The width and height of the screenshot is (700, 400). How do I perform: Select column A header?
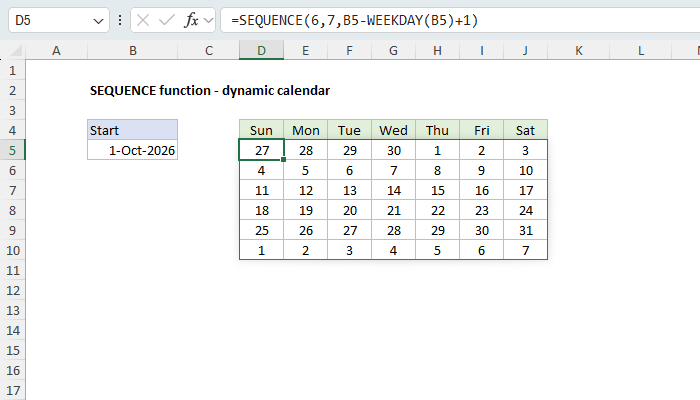pos(56,50)
